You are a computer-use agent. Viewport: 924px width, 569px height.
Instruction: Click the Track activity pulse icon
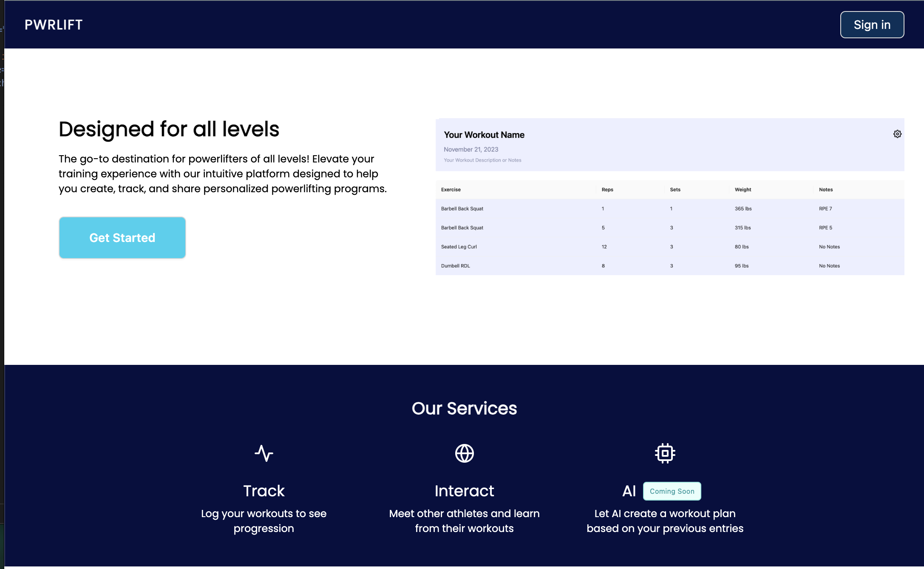tap(264, 453)
